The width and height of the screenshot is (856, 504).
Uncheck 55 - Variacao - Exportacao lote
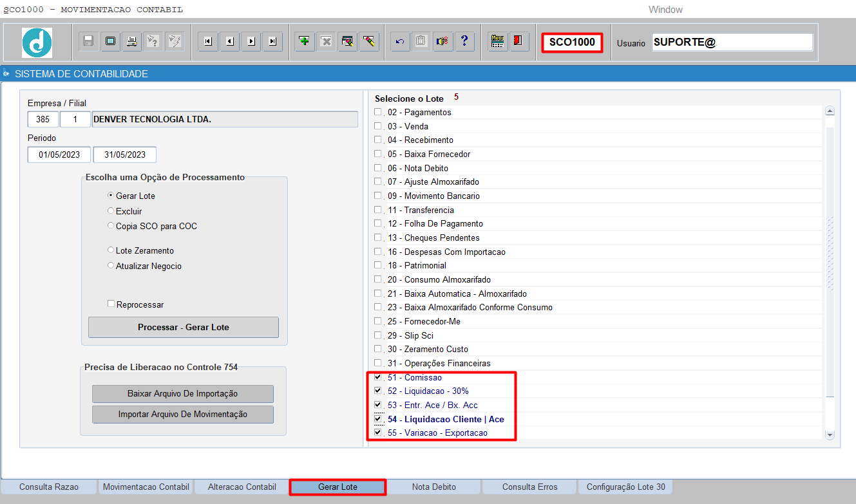(x=378, y=433)
